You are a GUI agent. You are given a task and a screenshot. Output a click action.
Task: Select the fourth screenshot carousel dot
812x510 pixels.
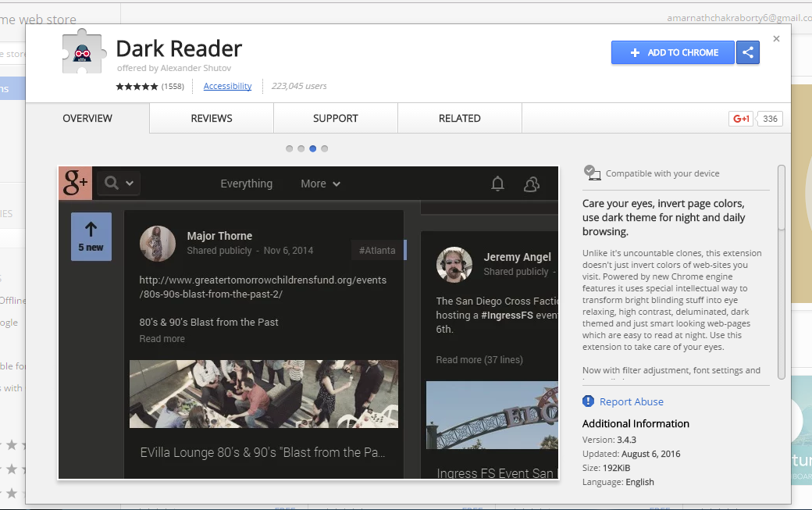[325, 148]
